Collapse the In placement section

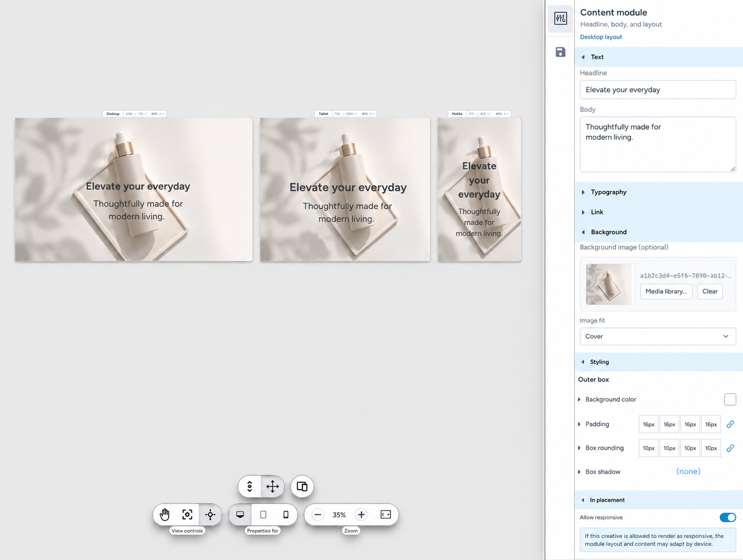[x=659, y=500]
